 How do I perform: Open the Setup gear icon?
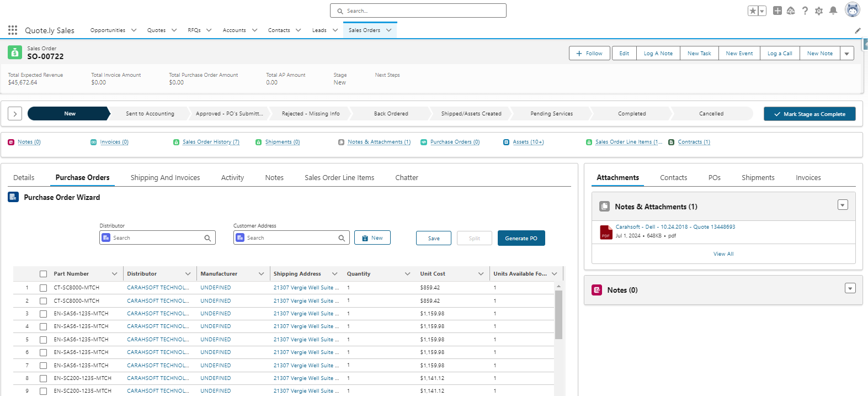(x=819, y=10)
